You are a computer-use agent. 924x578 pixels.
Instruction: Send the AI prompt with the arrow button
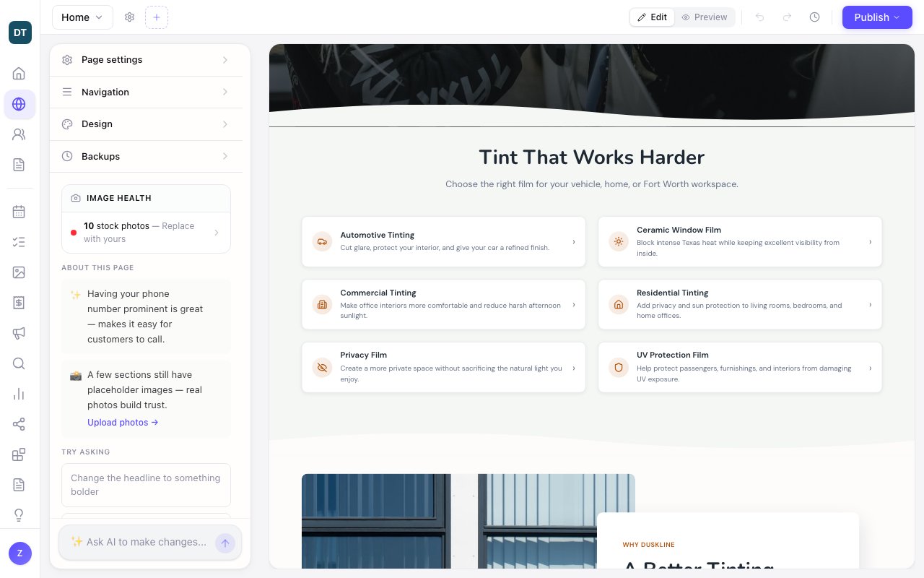[225, 543]
